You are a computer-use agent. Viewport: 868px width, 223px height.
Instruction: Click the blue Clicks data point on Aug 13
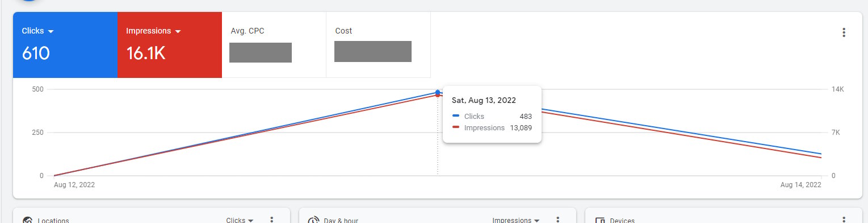pyautogui.click(x=437, y=93)
